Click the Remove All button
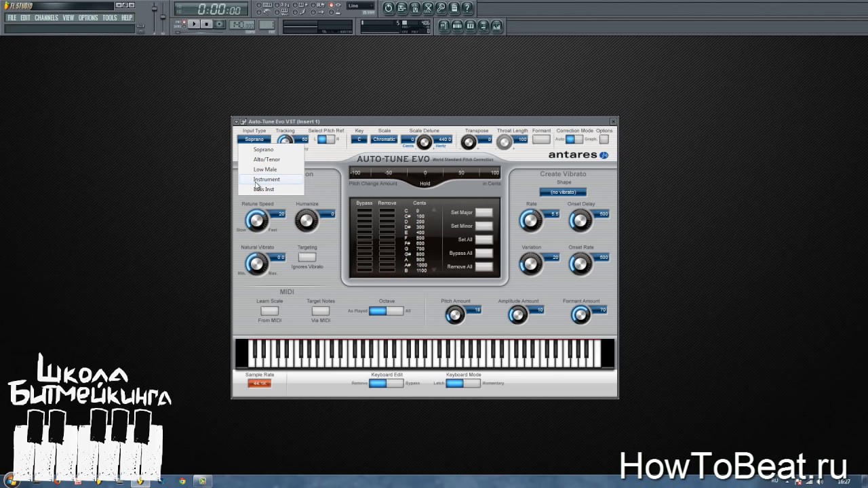The height and width of the screenshot is (488, 868). (484, 266)
